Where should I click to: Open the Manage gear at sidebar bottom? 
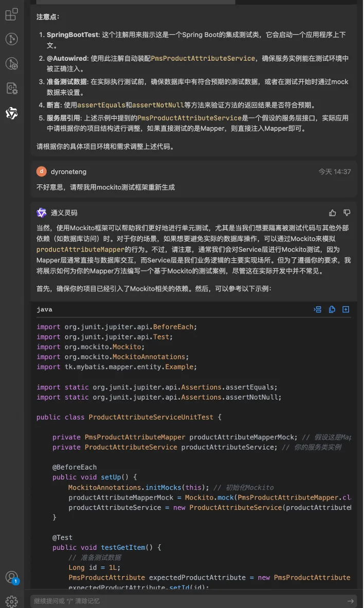click(12, 601)
